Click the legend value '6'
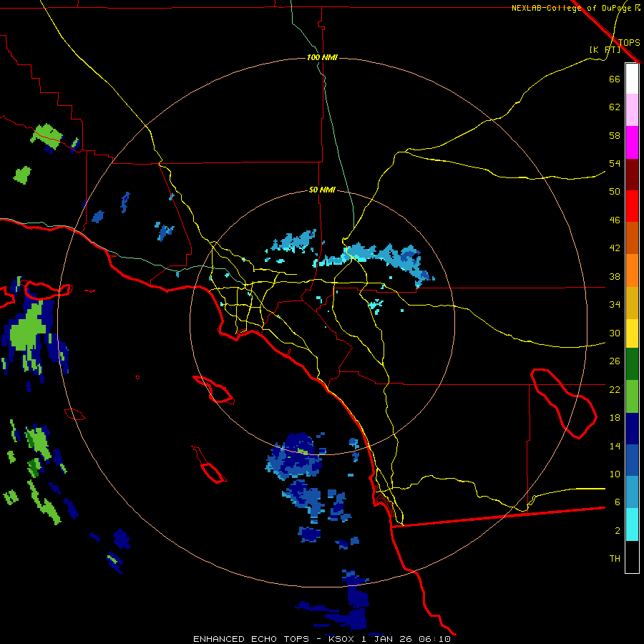The image size is (644, 644). click(x=617, y=502)
